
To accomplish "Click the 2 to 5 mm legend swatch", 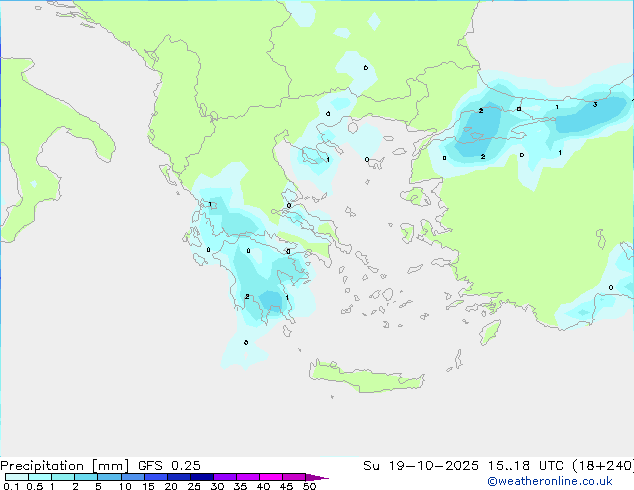I will pyautogui.click(x=86, y=477).
